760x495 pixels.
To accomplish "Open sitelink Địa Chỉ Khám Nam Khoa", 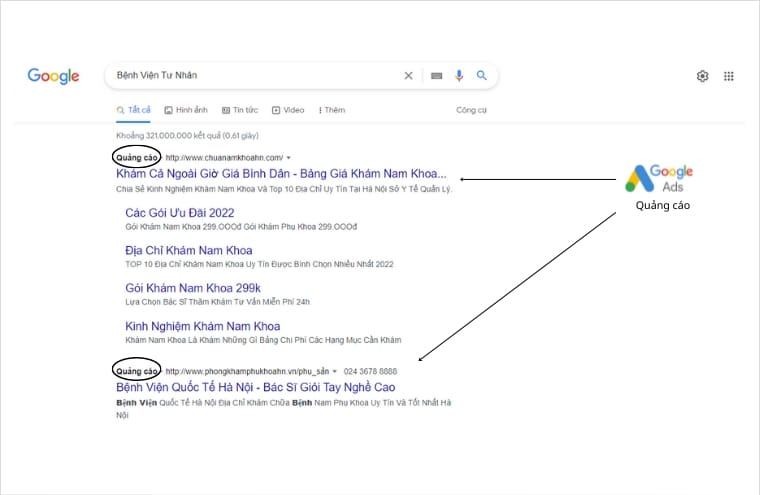I will coord(189,251).
